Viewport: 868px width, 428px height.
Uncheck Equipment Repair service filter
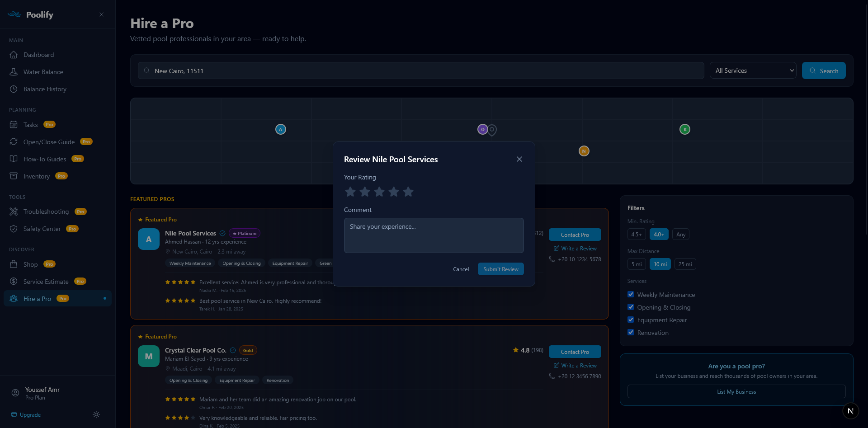click(x=631, y=320)
